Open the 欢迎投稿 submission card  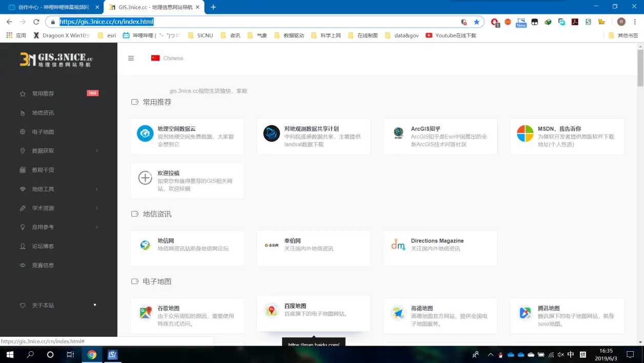pyautogui.click(x=187, y=181)
